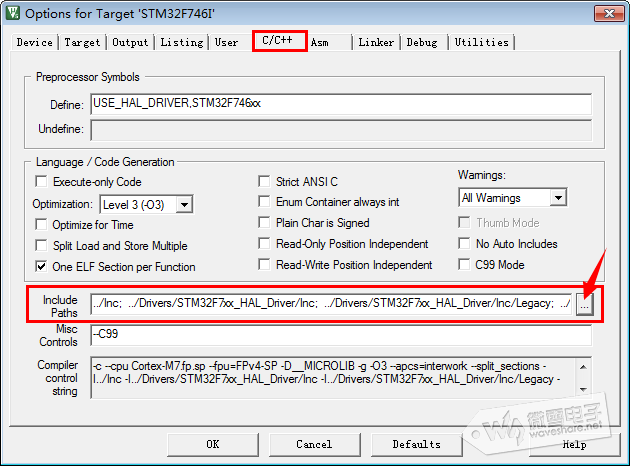
Task: Check the C99 Mode option
Action: (x=466, y=265)
